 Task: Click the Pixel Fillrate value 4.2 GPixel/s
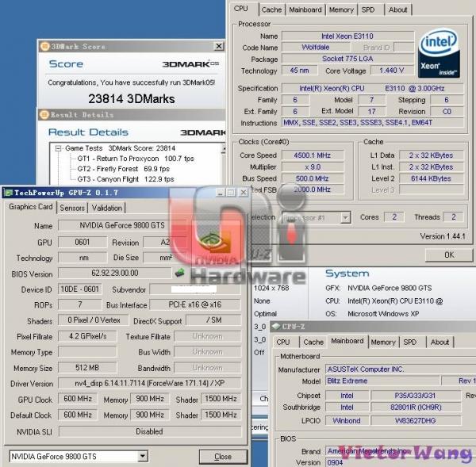(x=87, y=336)
